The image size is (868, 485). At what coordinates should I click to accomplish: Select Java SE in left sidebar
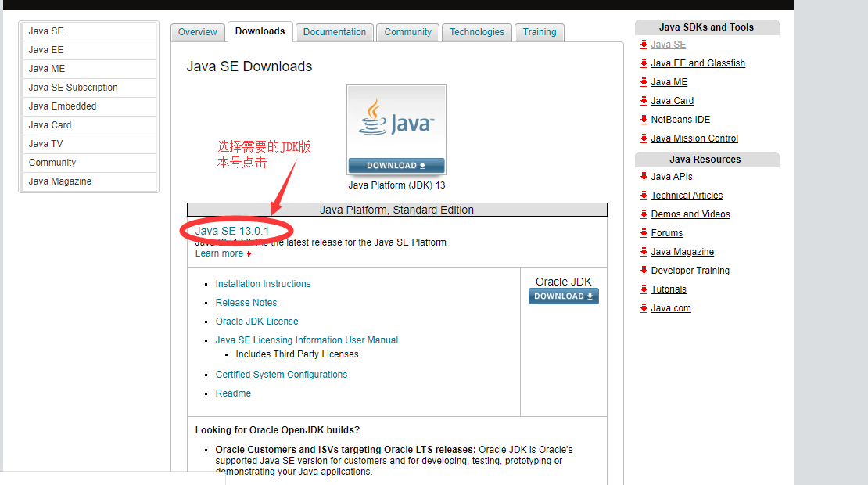[x=88, y=31]
